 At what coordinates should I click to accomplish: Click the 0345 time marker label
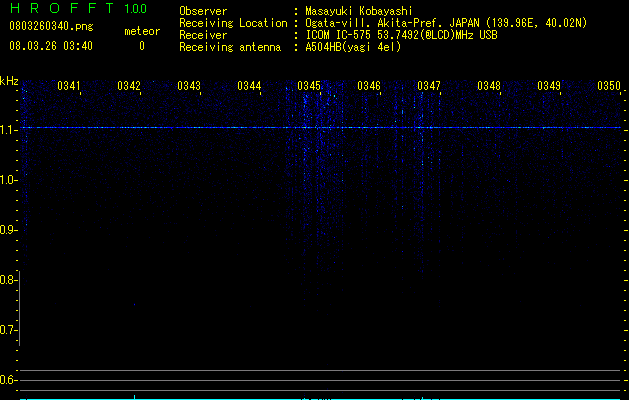[309, 86]
